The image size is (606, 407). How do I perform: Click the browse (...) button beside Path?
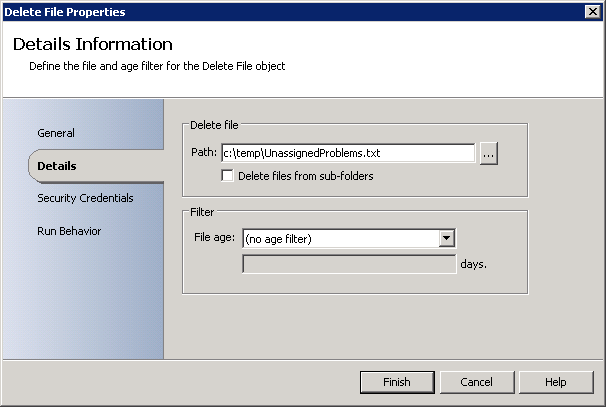489,154
